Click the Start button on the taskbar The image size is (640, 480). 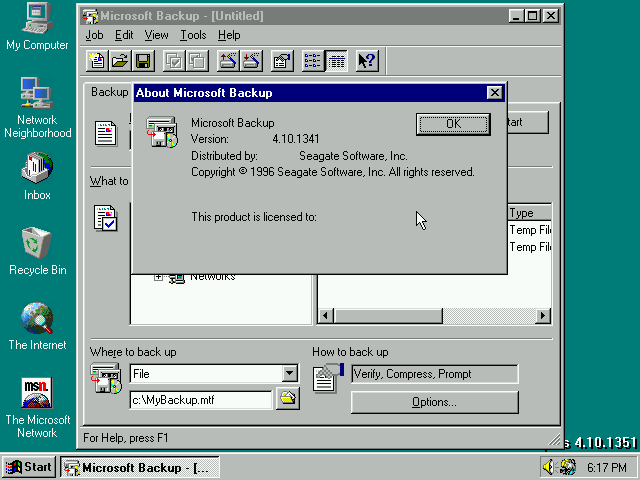coord(29,467)
